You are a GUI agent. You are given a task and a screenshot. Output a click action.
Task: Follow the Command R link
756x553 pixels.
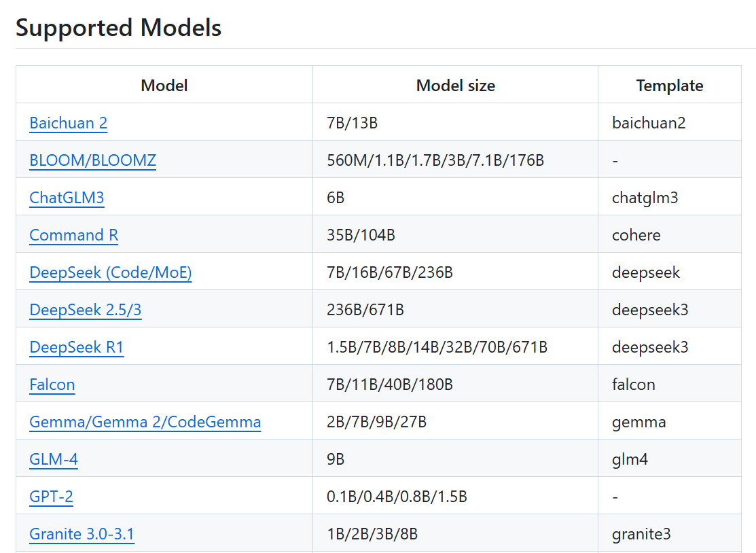coord(73,235)
